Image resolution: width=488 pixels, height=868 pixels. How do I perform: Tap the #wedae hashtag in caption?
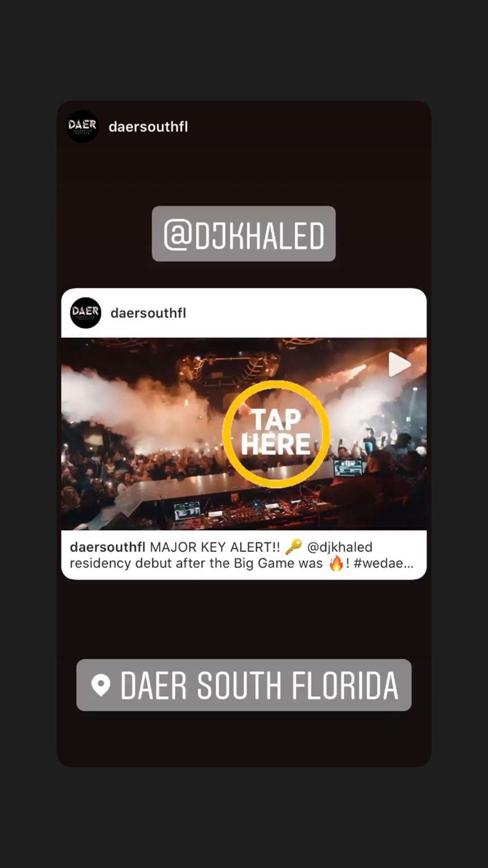[x=383, y=563]
